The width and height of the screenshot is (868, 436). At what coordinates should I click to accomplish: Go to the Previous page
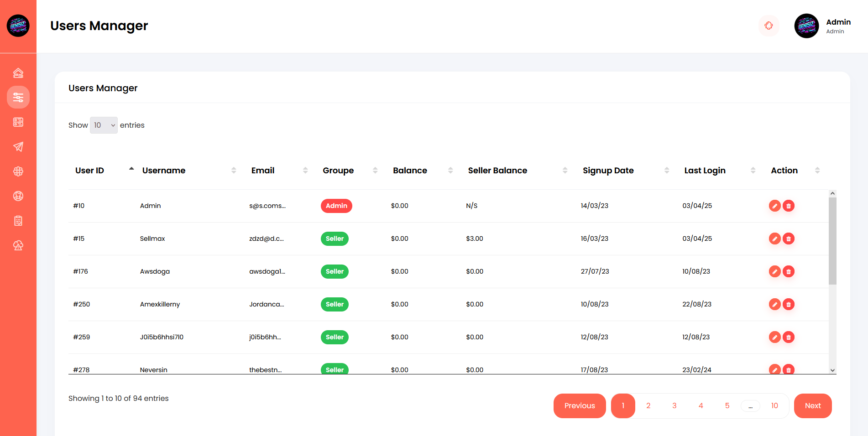(580, 406)
